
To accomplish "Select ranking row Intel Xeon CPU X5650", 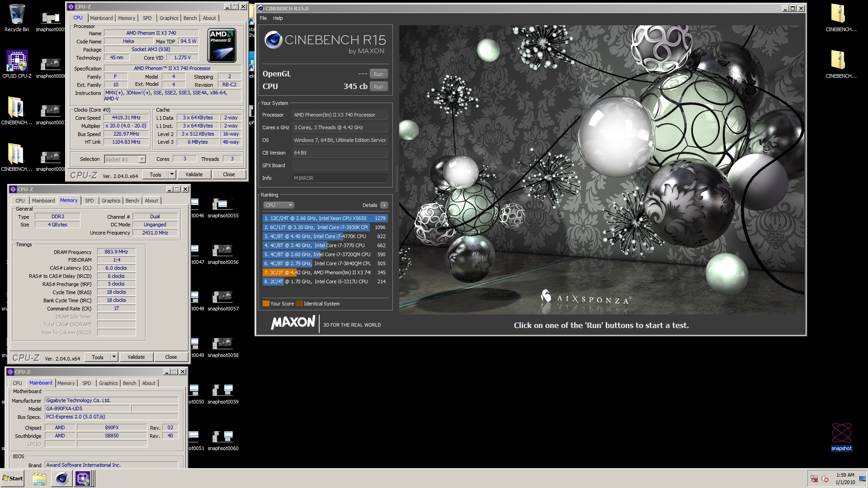I will click(325, 218).
